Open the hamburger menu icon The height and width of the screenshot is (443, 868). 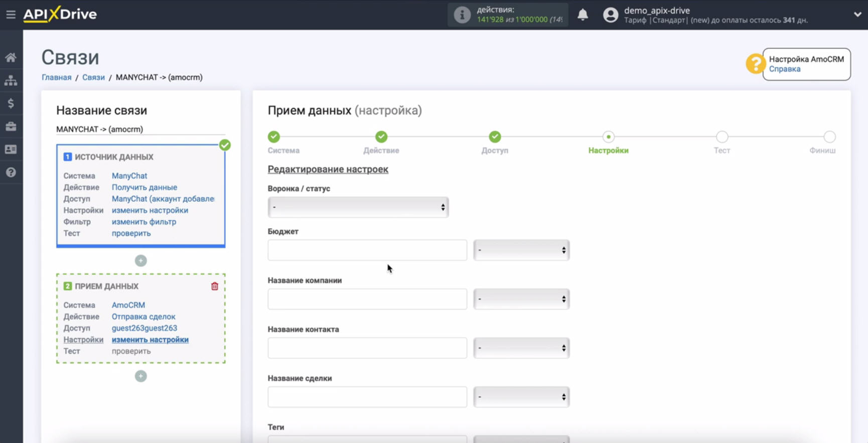point(11,15)
